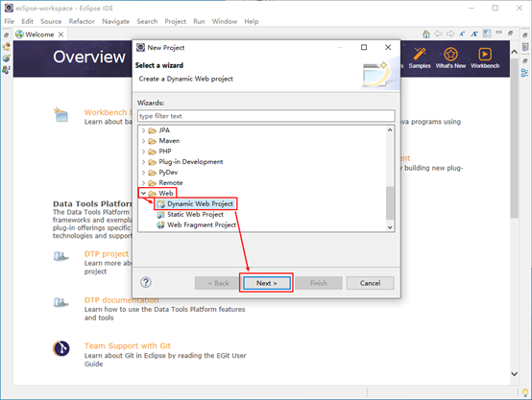This screenshot has height=400, width=532.
Task: Expand the PHP folder
Action: coord(143,152)
